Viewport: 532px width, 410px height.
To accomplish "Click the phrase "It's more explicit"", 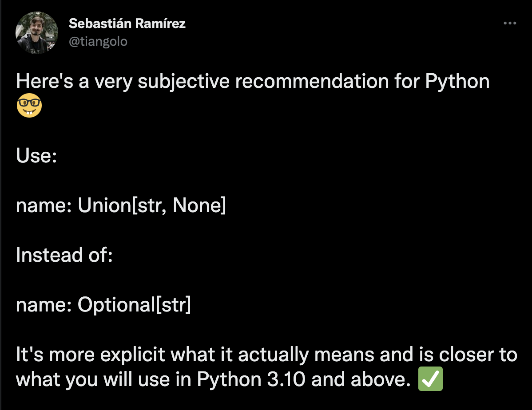I will (90, 355).
